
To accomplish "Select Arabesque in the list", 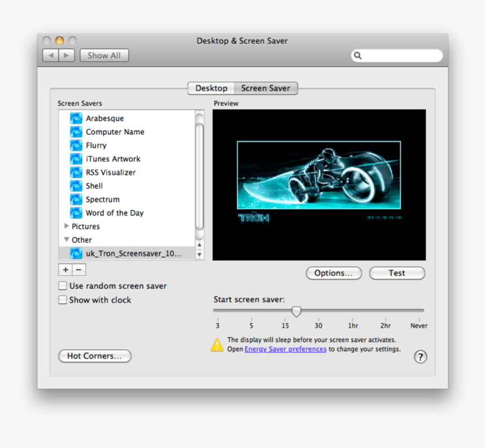I will (127, 118).
